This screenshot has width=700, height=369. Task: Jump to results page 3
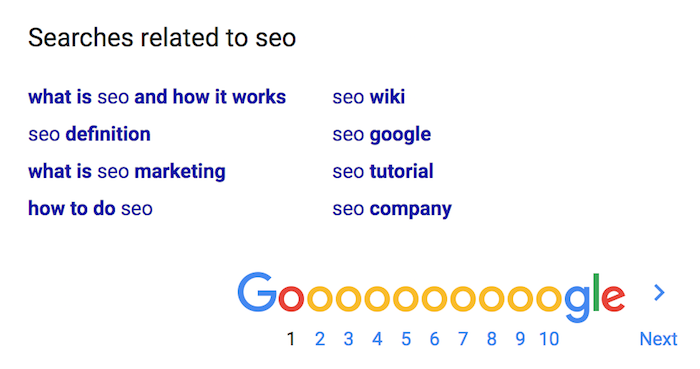tap(349, 339)
